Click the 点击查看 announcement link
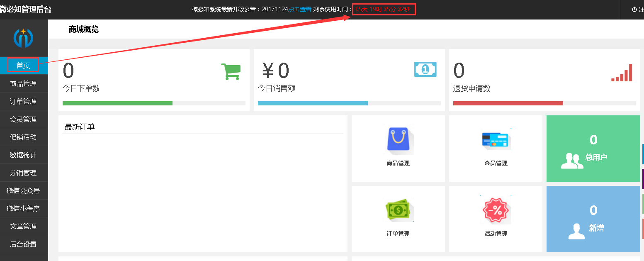 click(300, 9)
